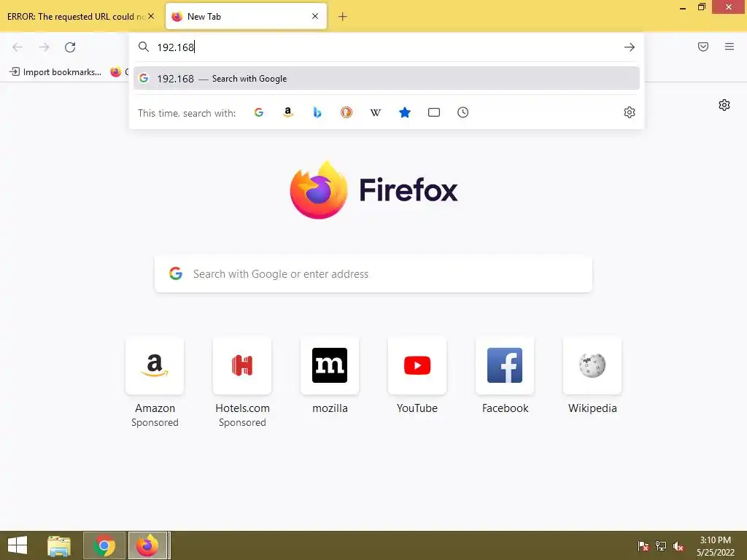This screenshot has width=747, height=560.
Task: Search this time with Amazon icon
Action: pos(287,112)
